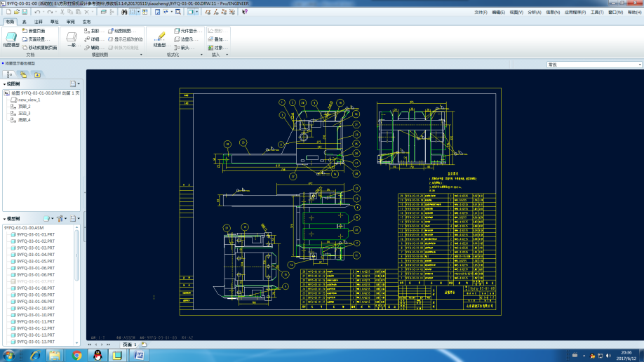The height and width of the screenshot is (362, 644).
Task: Click the 页面 1 sheet tab
Action: (x=129, y=344)
